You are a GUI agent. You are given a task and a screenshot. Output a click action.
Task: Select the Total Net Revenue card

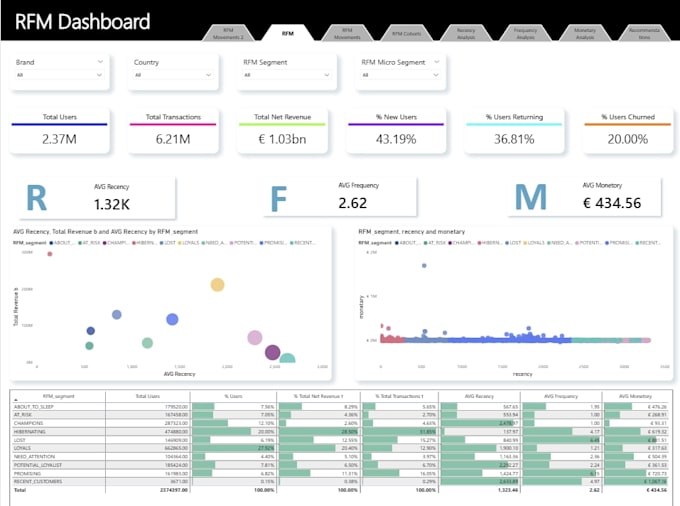(282, 131)
